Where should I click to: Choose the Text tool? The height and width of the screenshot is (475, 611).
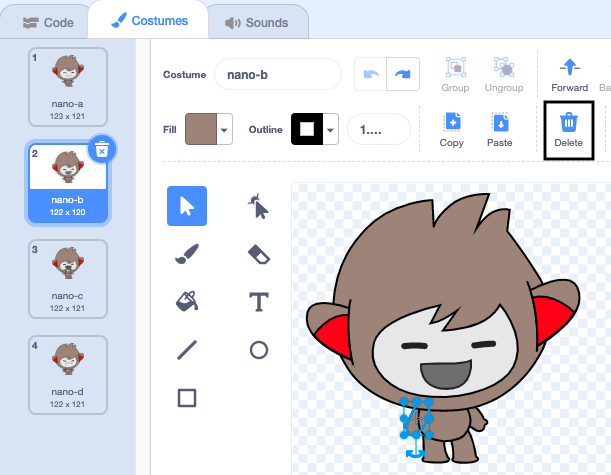coord(258,302)
